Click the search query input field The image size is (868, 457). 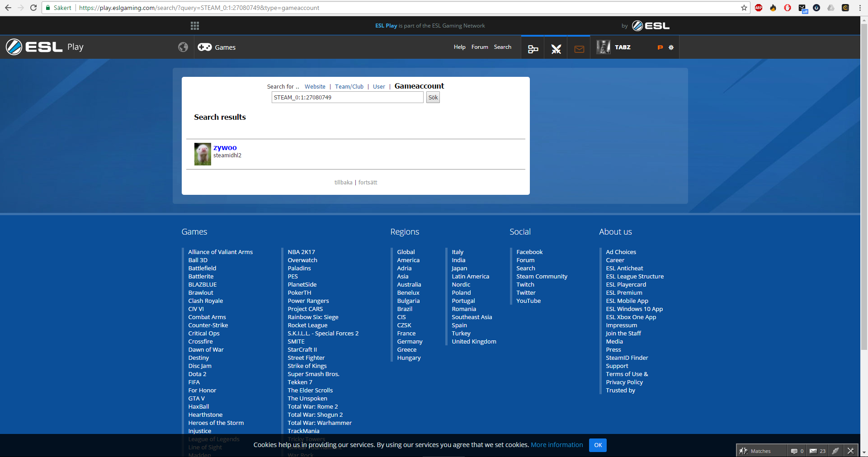coord(348,97)
